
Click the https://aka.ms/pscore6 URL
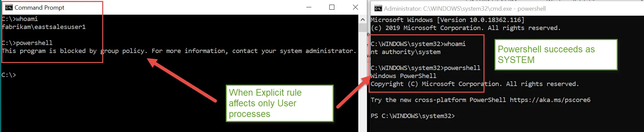coord(550,100)
